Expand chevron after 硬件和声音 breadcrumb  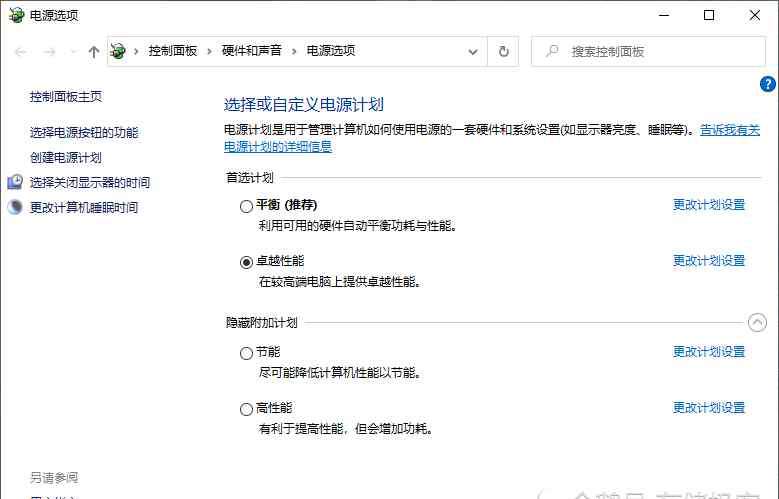[294, 51]
